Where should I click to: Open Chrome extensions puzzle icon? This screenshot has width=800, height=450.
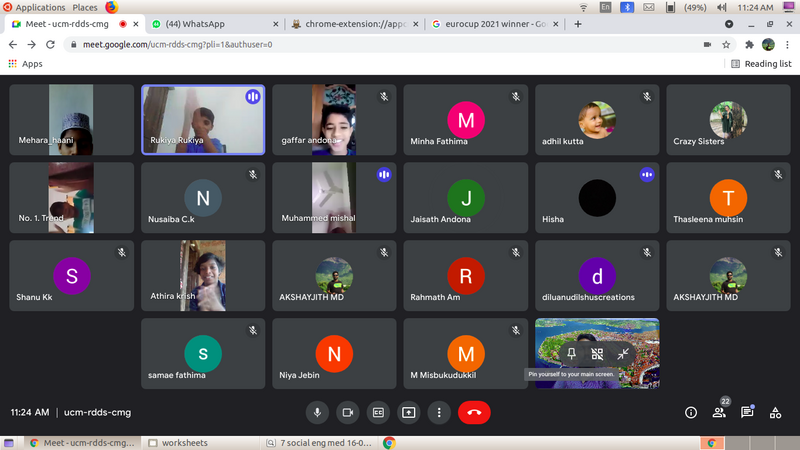[x=749, y=44]
